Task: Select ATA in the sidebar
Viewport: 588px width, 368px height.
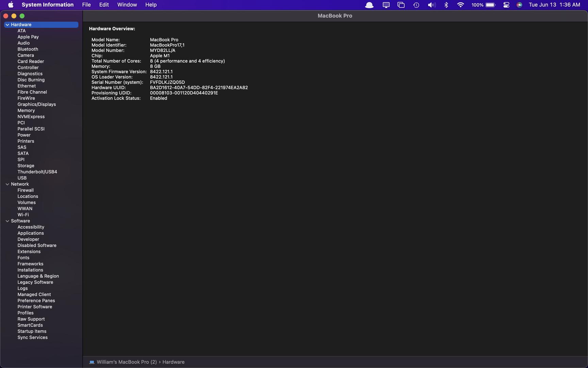Action: coord(21,31)
